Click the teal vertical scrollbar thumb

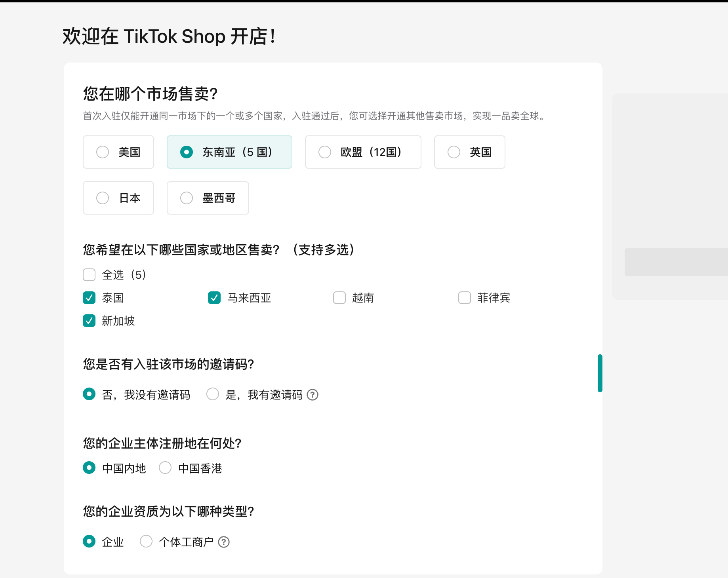pyautogui.click(x=600, y=373)
